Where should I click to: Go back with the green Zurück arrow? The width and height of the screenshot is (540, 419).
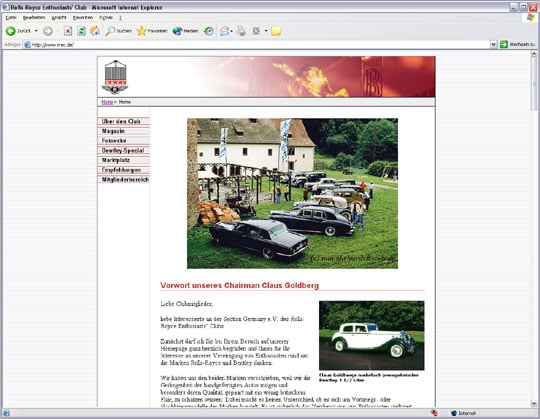click(x=18, y=31)
